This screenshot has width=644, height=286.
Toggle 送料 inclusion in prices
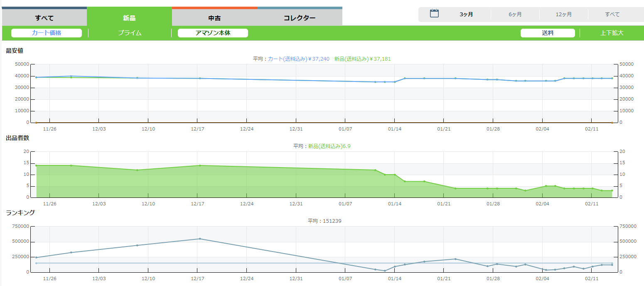point(548,33)
